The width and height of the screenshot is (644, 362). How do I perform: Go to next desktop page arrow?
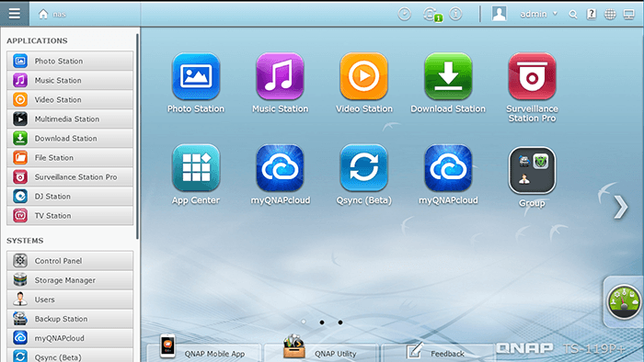(x=621, y=207)
